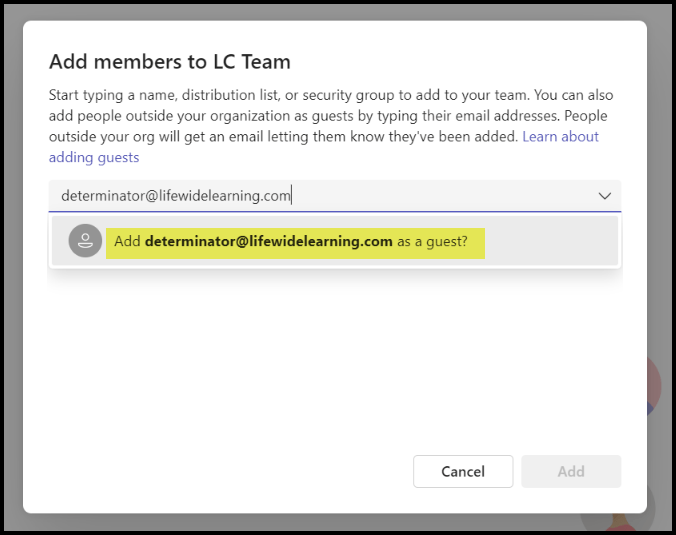Place cursor after typed email text
Screen dimensions: 676x535
pos(292,196)
